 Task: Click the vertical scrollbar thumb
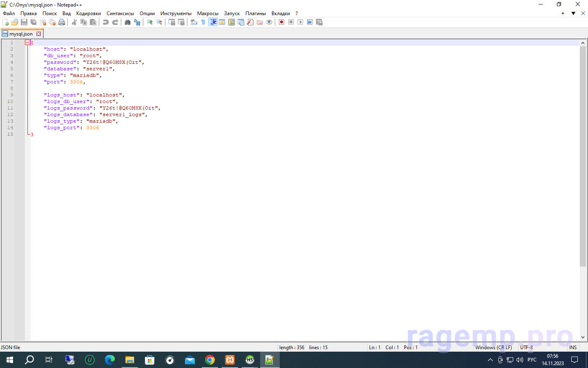coord(583,155)
